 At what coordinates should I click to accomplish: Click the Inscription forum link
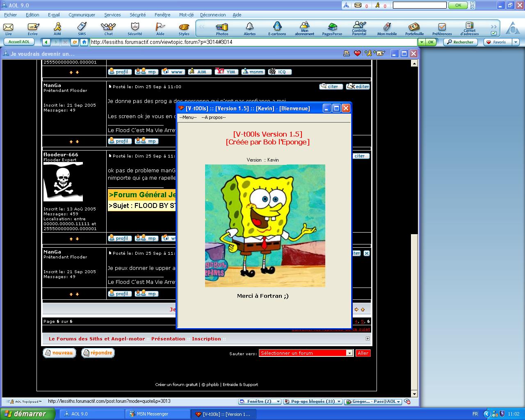pyautogui.click(x=206, y=339)
